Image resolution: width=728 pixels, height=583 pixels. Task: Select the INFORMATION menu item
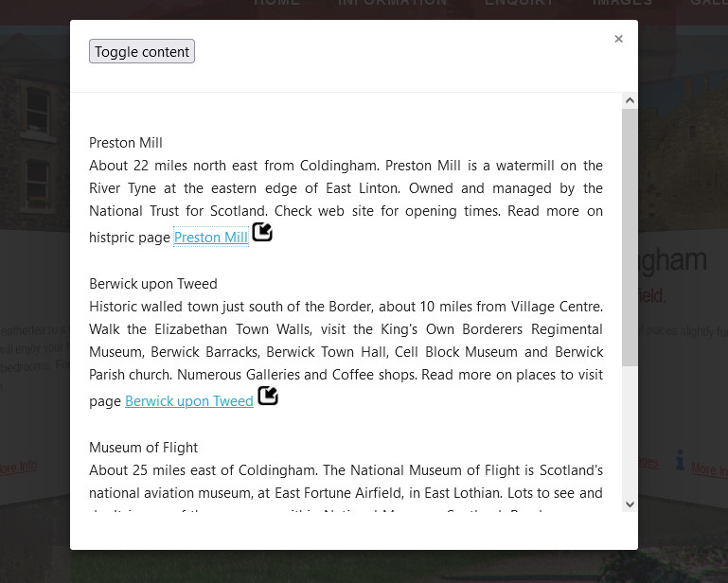click(x=392, y=3)
